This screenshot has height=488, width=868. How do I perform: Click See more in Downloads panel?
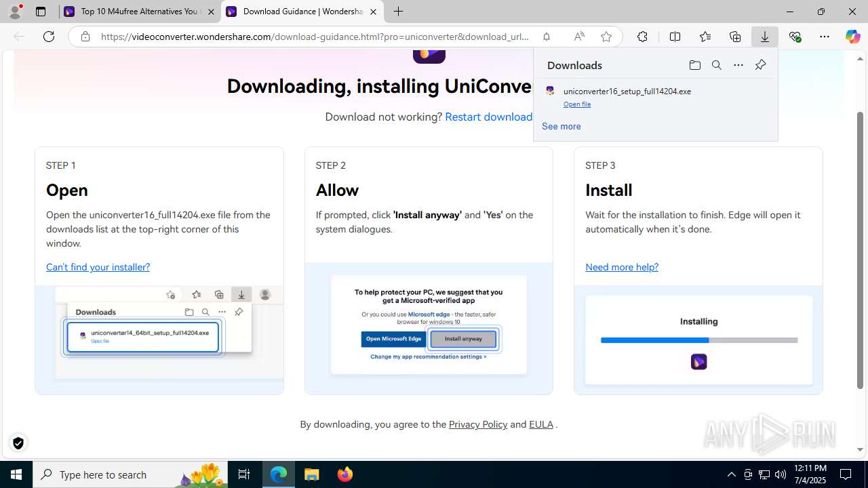pyautogui.click(x=561, y=126)
